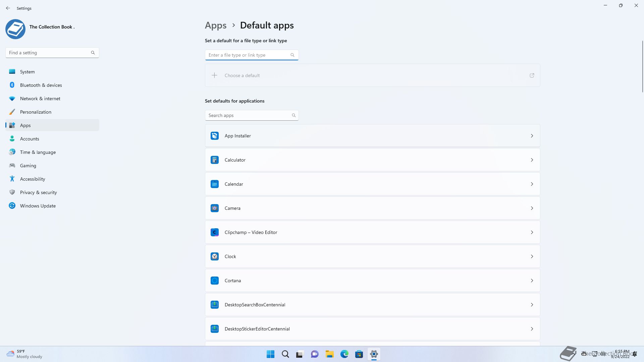Click the Clipchamp Video Editor icon
Screen dimensions: 644x362
(x=215, y=232)
